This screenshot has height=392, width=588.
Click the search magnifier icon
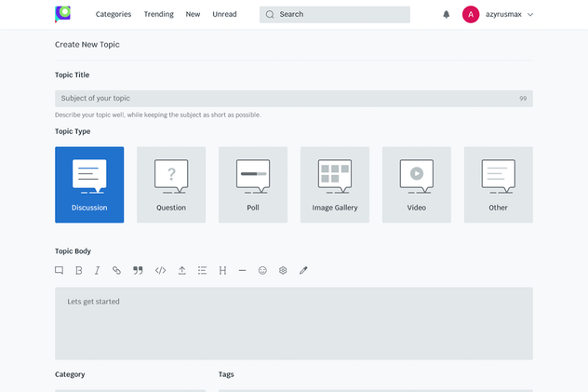[270, 15]
